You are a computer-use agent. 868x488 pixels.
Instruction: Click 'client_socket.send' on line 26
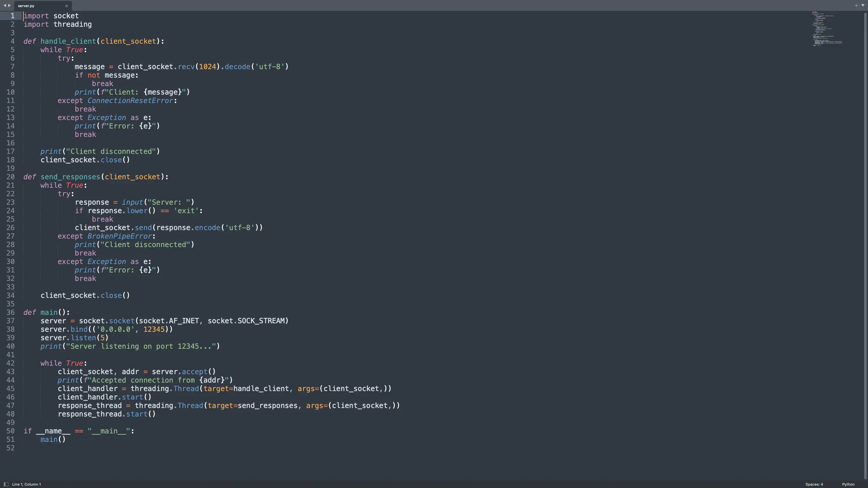(113, 228)
